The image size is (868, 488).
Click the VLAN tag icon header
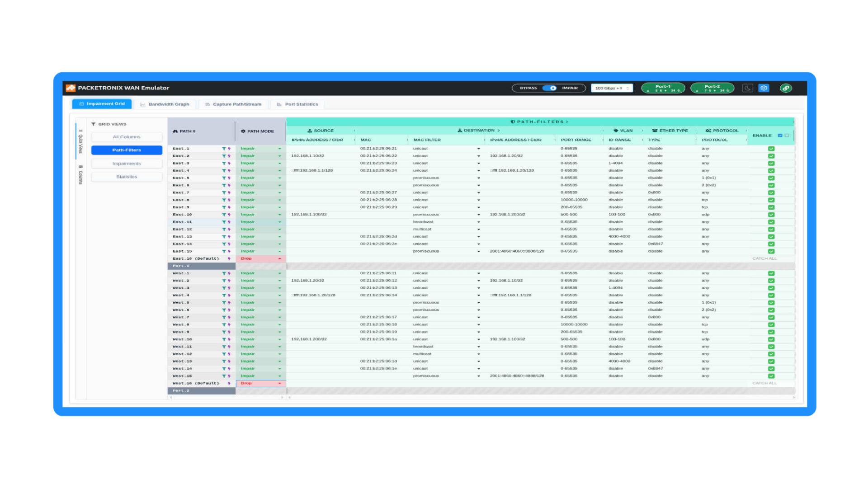[616, 131]
